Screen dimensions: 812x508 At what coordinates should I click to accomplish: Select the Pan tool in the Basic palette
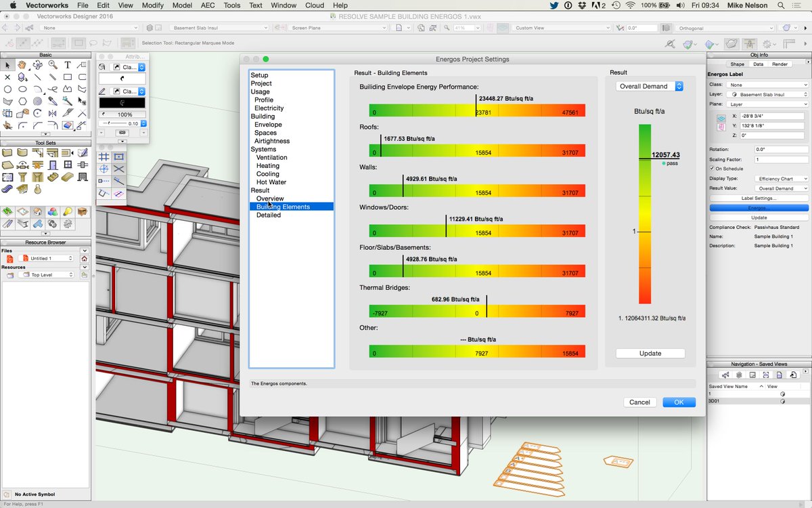click(x=21, y=65)
